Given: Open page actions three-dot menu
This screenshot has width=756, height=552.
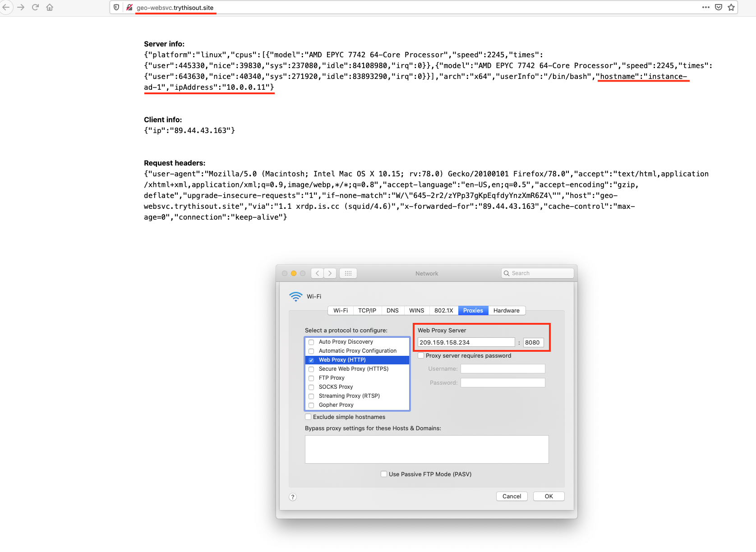Looking at the screenshot, I should [x=706, y=7].
